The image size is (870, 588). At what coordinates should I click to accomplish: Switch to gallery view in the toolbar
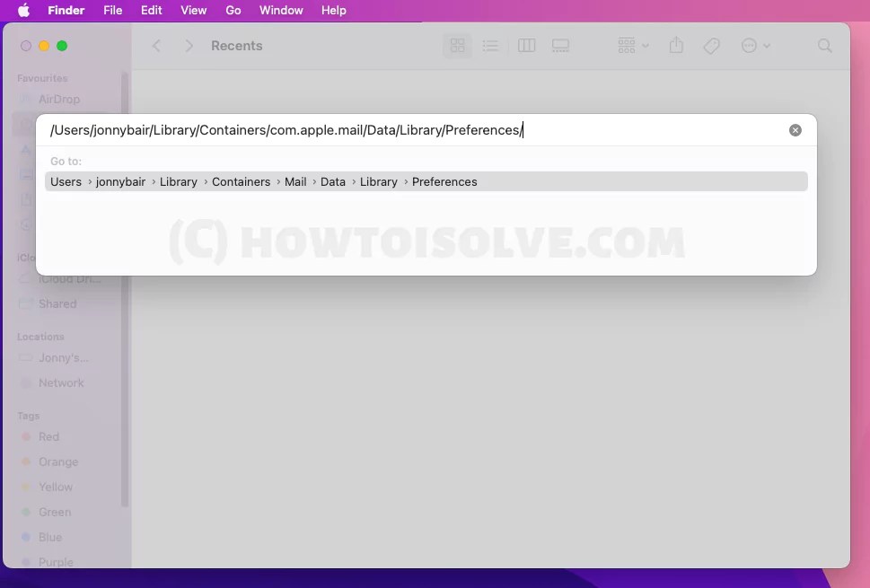click(x=560, y=45)
